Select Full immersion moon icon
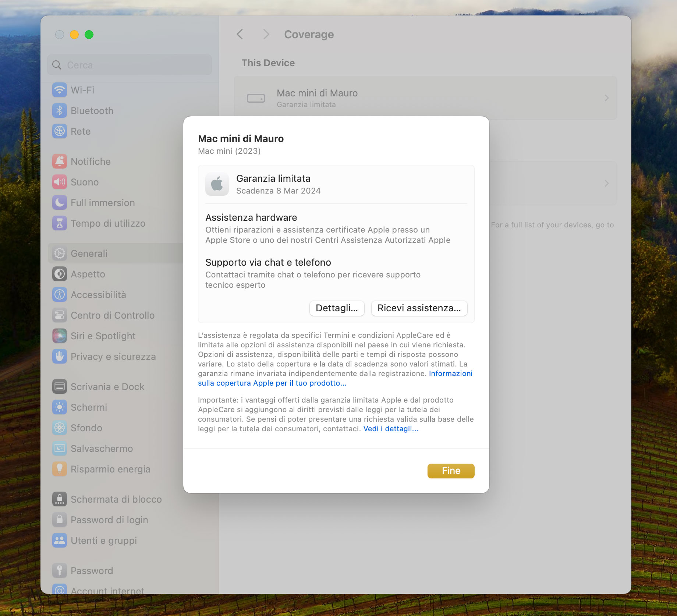Screen dimensions: 677x616 pyautogui.click(x=60, y=202)
